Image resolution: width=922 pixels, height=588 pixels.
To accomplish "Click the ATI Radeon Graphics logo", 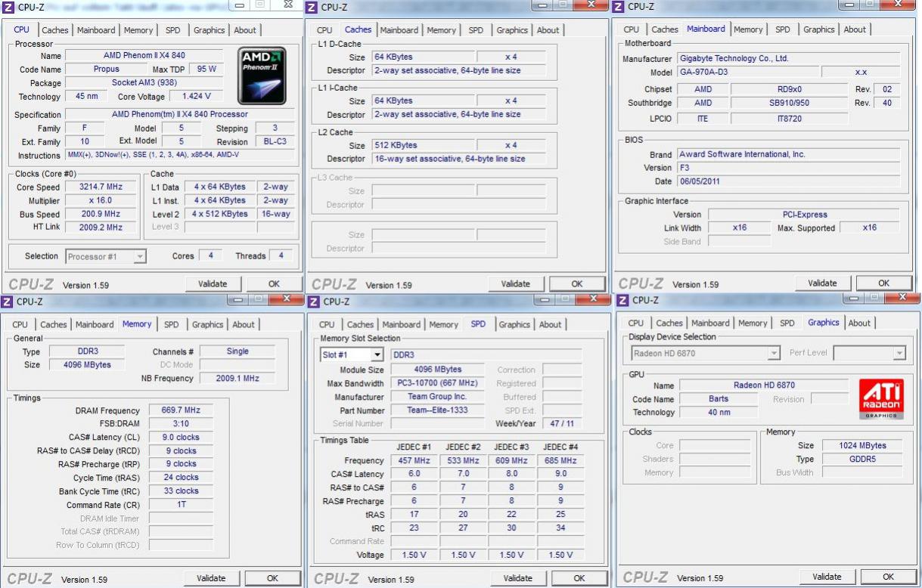I will (881, 400).
